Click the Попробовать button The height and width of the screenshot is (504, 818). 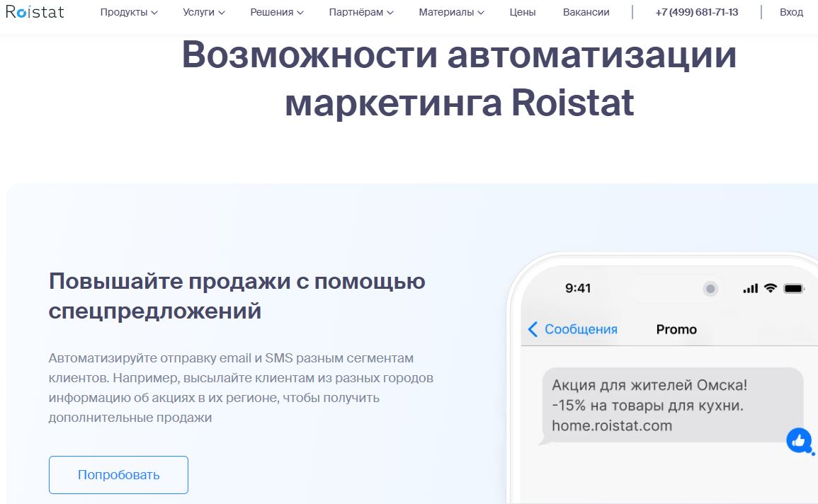(x=118, y=475)
